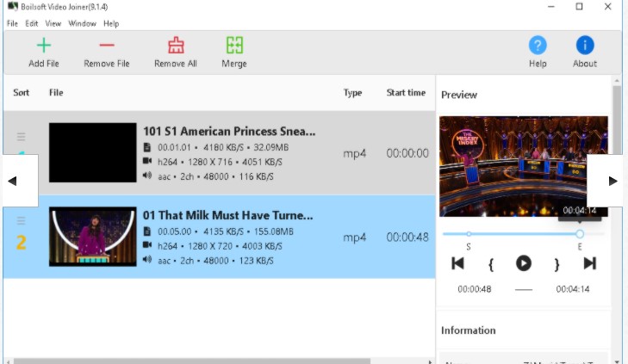The image size is (628, 364).
Task: Click the Remove File minus icon
Action: tap(106, 46)
